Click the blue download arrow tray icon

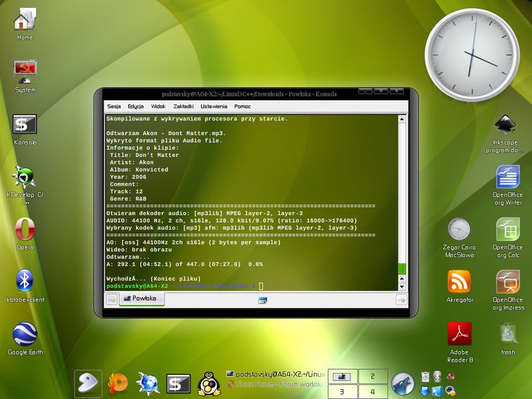pos(425,390)
